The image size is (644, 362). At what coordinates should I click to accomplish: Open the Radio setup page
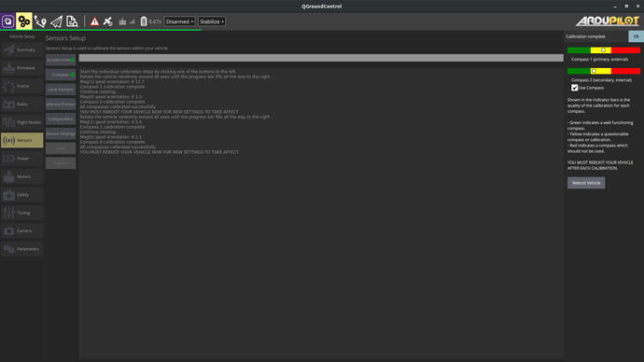coord(21,104)
